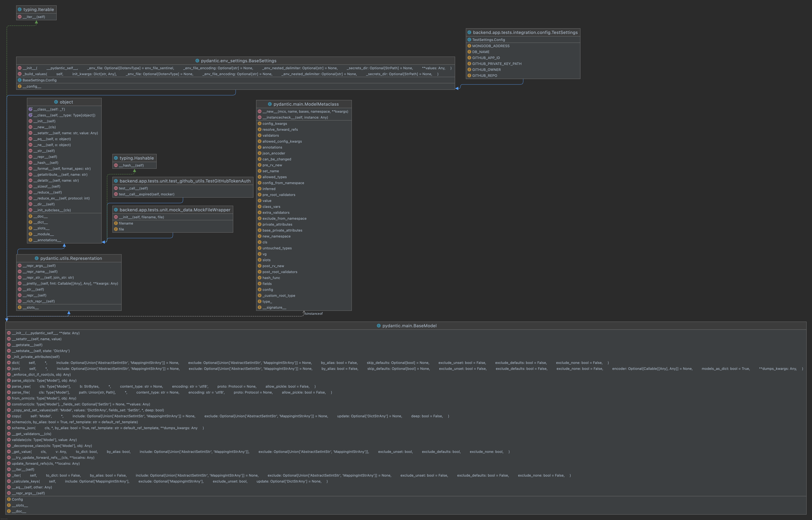812x520 pixels.
Task: Click the class icon of MockFileWrapper
Action: [x=116, y=210]
